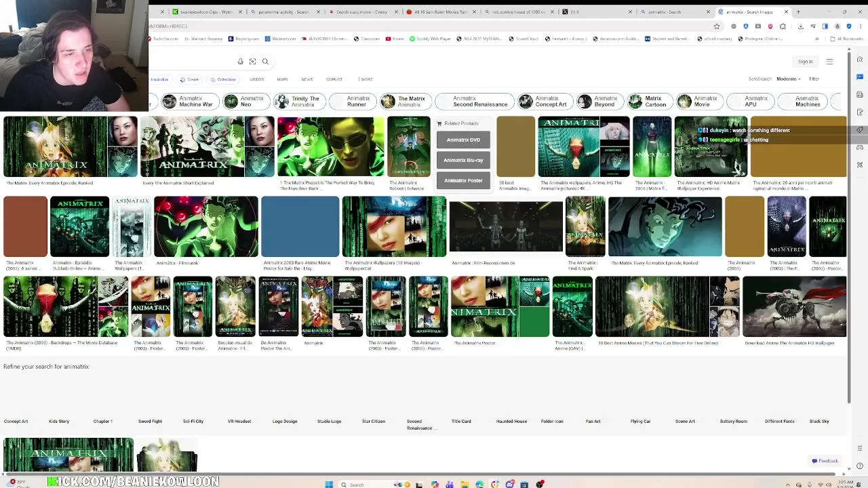868x488 pixels.
Task: Open the All Bookmarks folder
Action: [846, 39]
